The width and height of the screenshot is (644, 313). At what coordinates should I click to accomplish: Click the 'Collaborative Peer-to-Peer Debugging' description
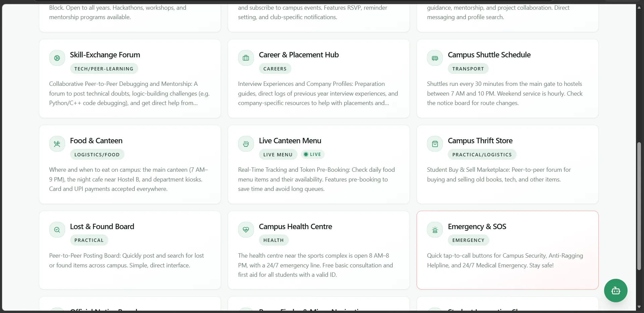[x=129, y=93]
